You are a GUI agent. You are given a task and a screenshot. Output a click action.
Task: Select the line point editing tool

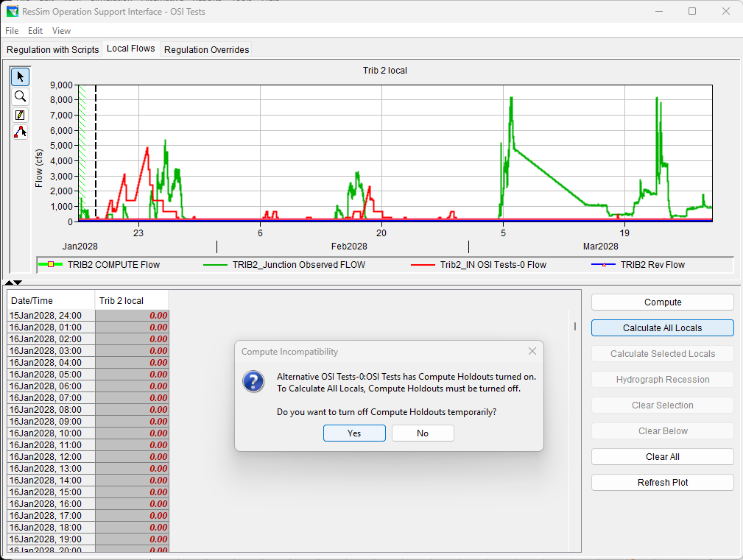(20, 132)
